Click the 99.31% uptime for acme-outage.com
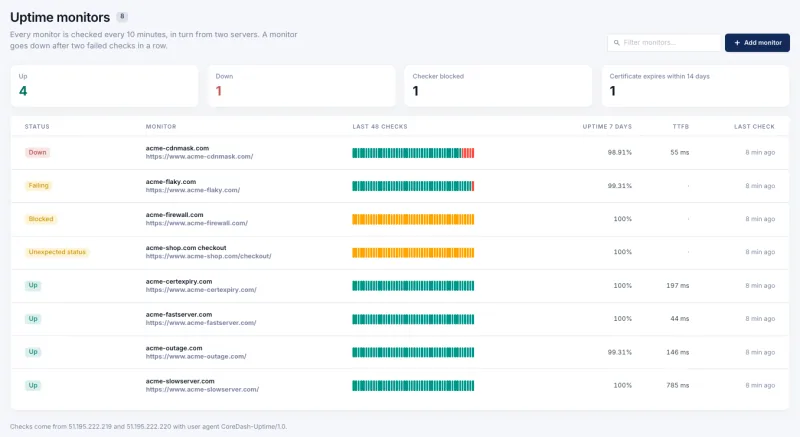 coord(619,352)
